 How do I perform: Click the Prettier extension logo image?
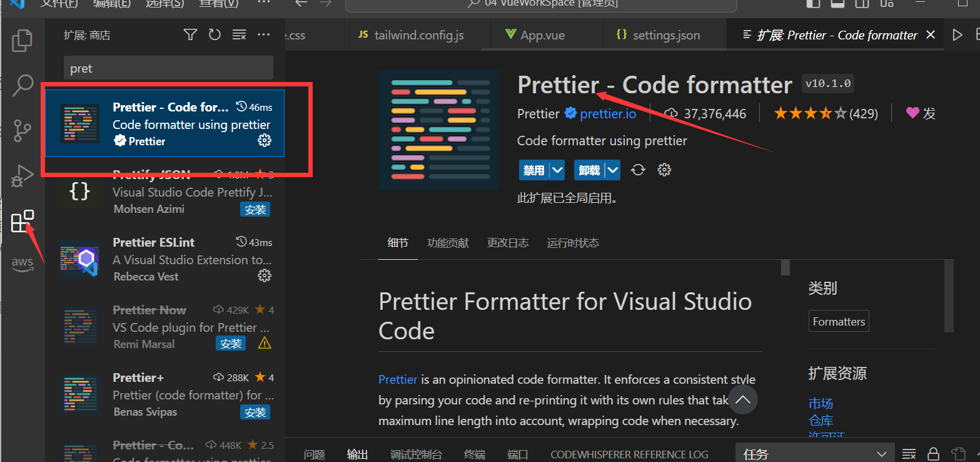coord(438,130)
